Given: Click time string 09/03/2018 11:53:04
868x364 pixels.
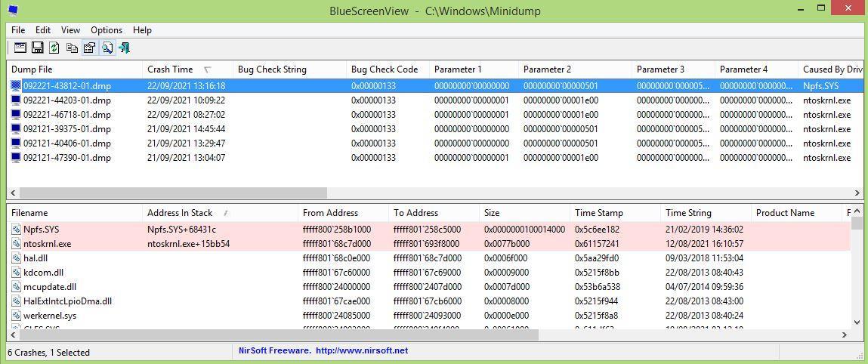Looking at the screenshot, I should (x=704, y=258).
